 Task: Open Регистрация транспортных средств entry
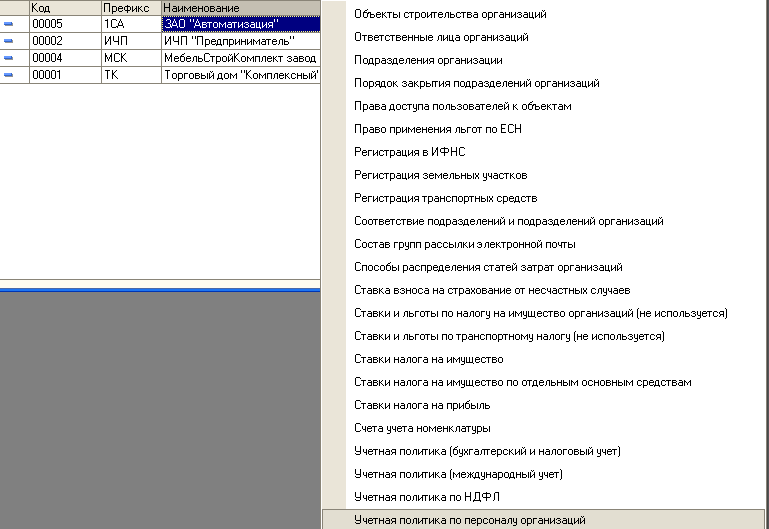pyautogui.click(x=445, y=198)
